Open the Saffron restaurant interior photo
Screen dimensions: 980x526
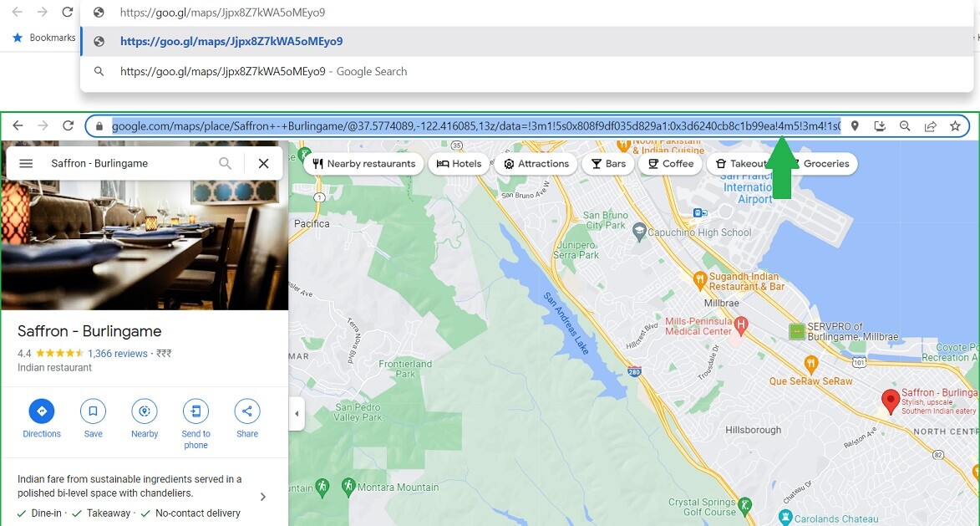coord(145,244)
